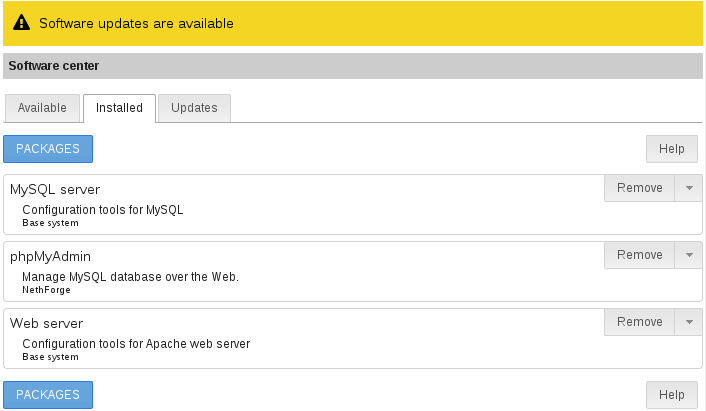Select the MySQL server package title
Screen dimensions: 706x411
[x=55, y=190]
